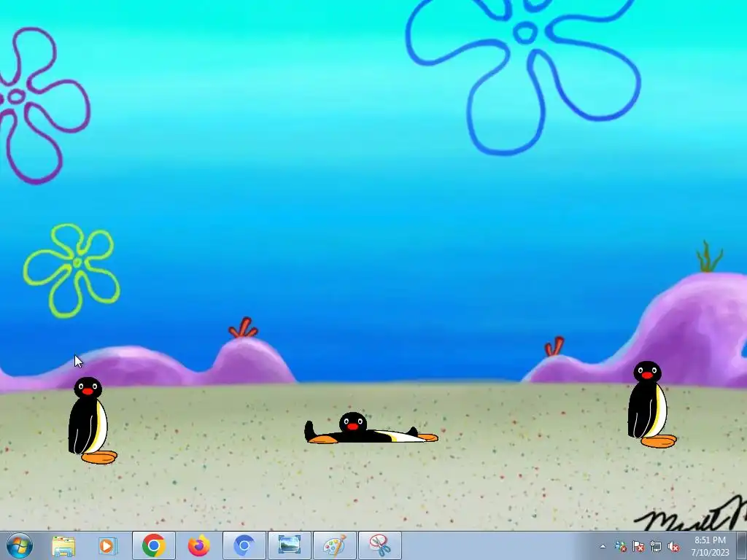Open Mozilla Firefox from the taskbar
The image size is (747, 560).
click(x=198, y=545)
